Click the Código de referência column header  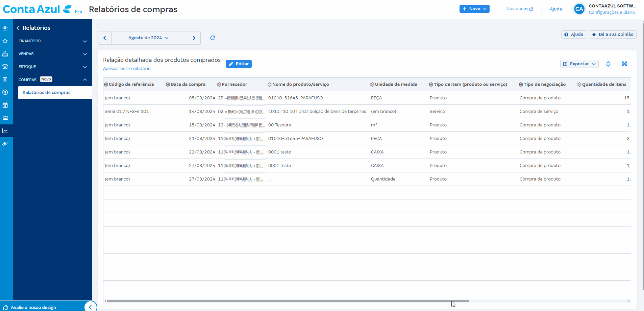(x=131, y=85)
